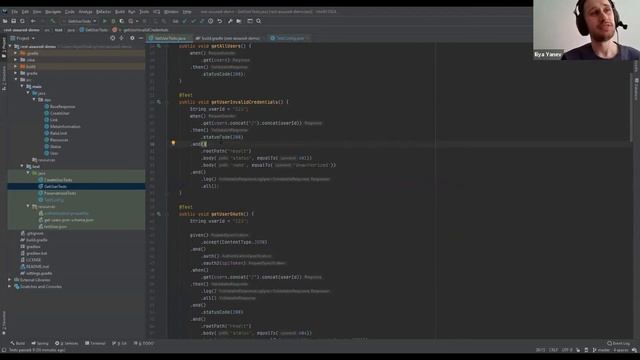
Task: Open the TODO tool window button
Action: tap(144, 343)
